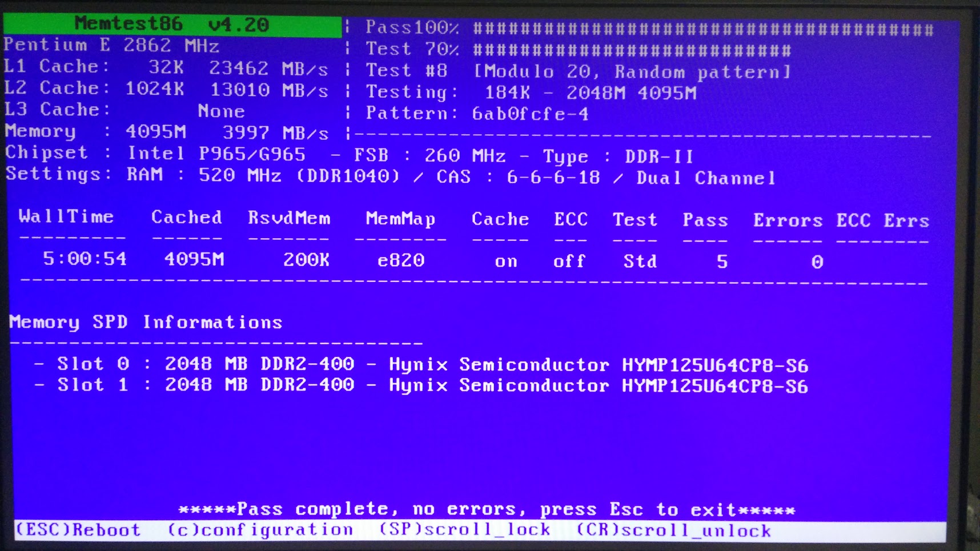Click the Testing range 184K - 2048M
The width and height of the screenshot is (980, 551).
click(x=555, y=92)
